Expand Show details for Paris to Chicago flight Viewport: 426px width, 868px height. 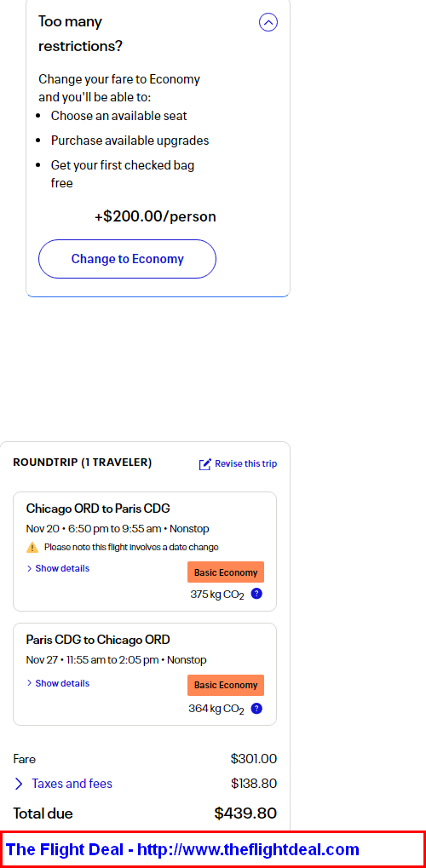click(58, 684)
